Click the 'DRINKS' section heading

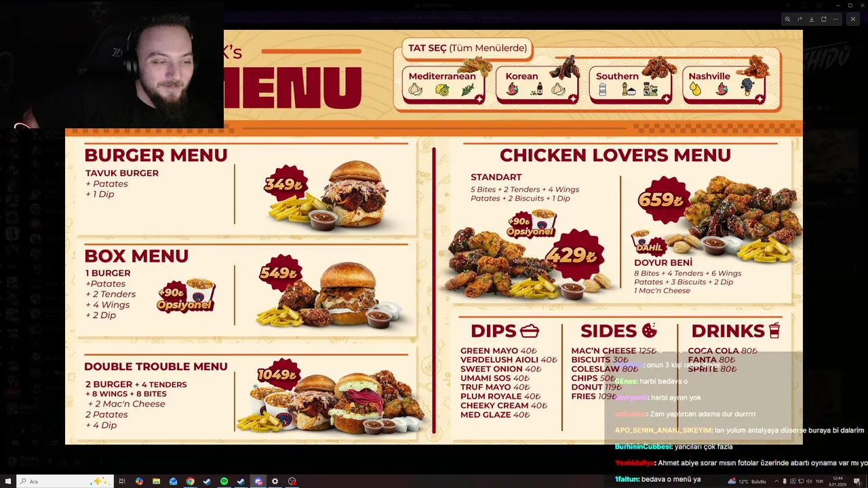pos(728,331)
